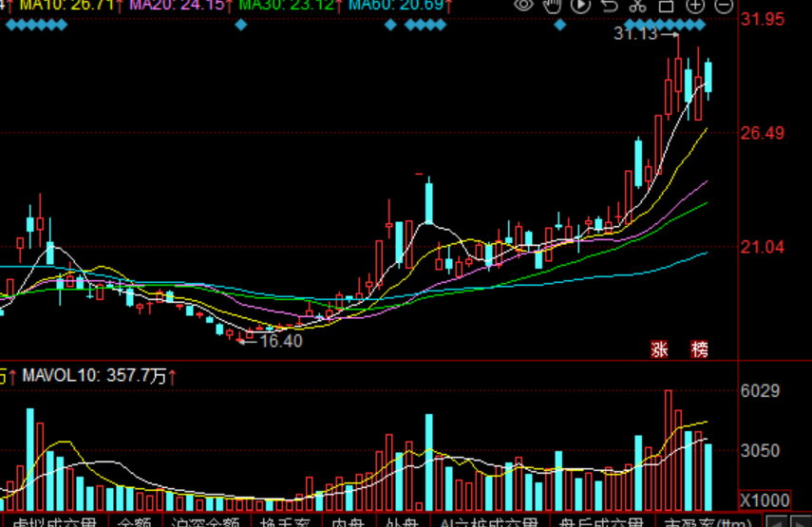Click the 31.95 price axis value
The image size is (812, 527).
[x=763, y=19]
